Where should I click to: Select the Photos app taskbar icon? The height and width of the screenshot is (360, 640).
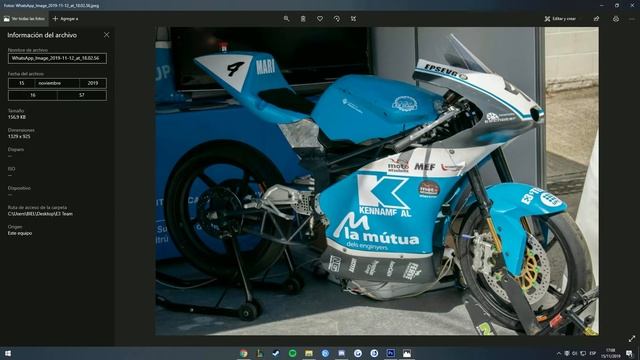[407, 353]
